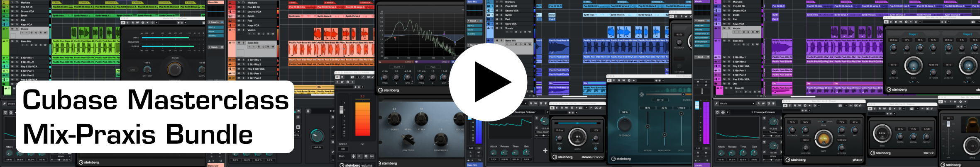980x167 pixels.
Task: Click Attack knob in blue project's Envelope Follower
Action: [494, 153]
